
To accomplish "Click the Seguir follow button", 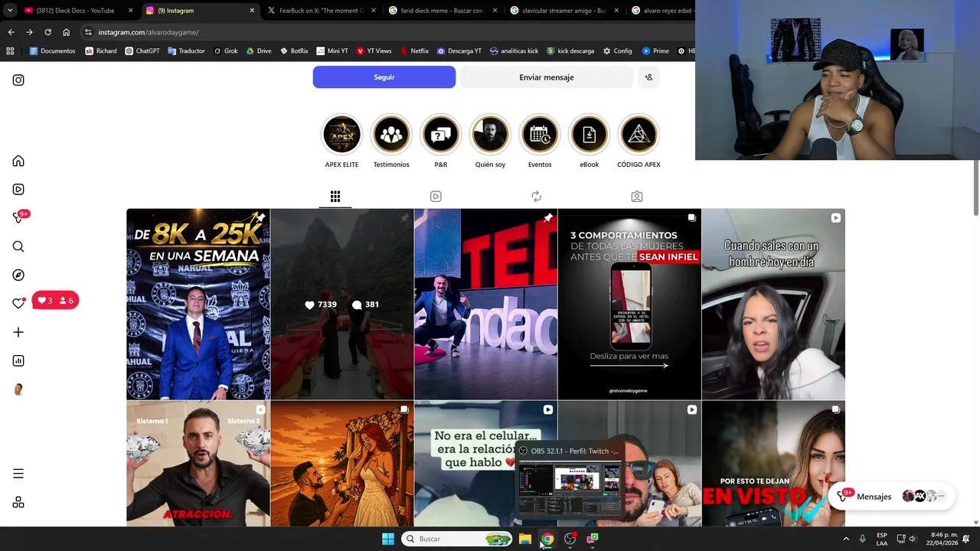I will pyautogui.click(x=384, y=77).
